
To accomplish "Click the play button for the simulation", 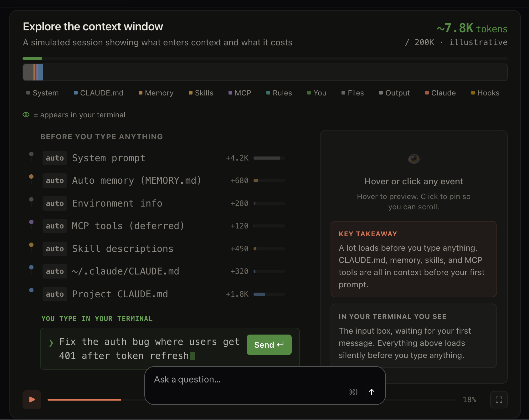I will [x=32, y=399].
